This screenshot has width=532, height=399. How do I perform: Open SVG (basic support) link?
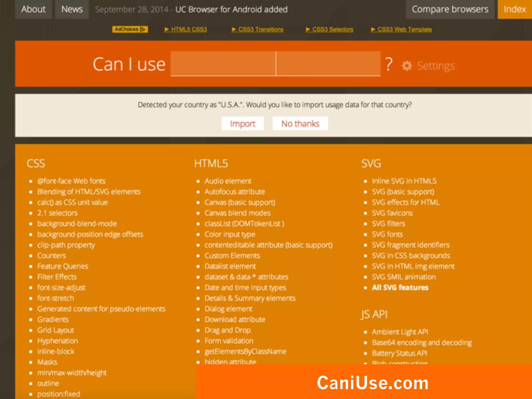(403, 192)
